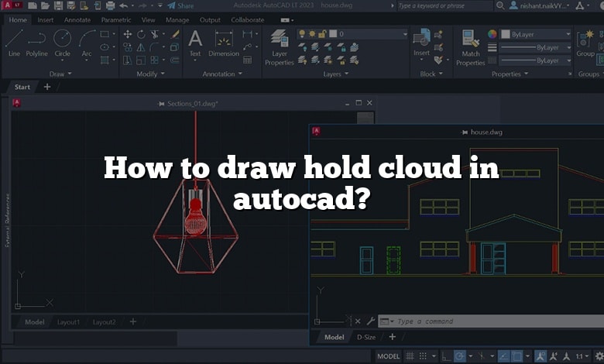Select the Polyline tool
Screen dimensions: 604x364
37,43
